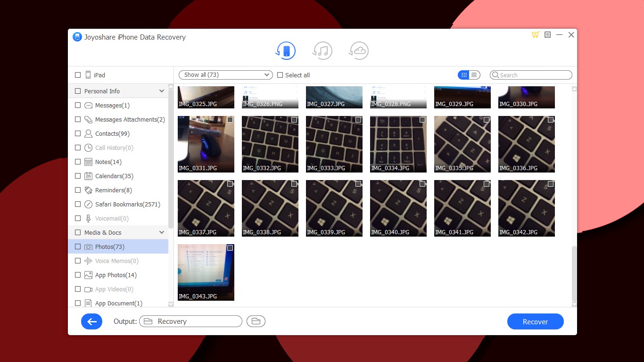Check the Photos(73) checkbox

click(x=78, y=247)
